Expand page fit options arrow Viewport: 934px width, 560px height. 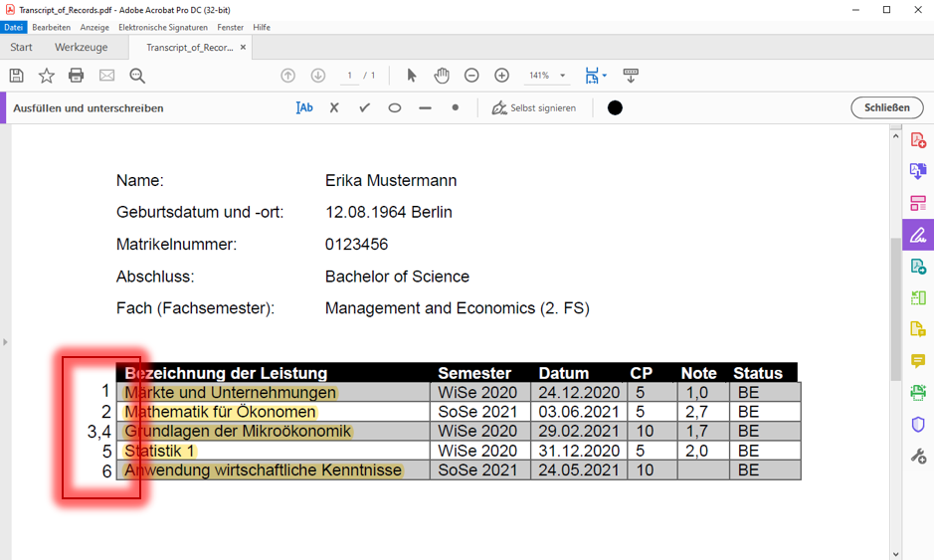605,76
